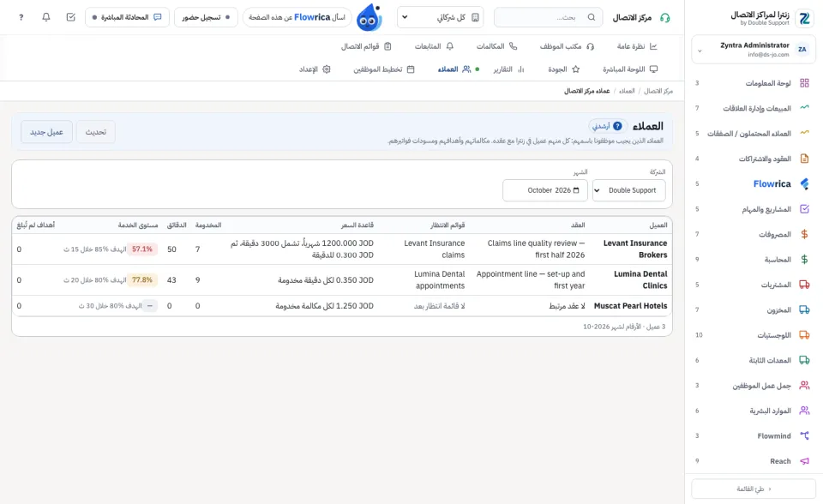This screenshot has height=504, width=823.
Task: Switch to الجودة tab
Action: tap(564, 69)
